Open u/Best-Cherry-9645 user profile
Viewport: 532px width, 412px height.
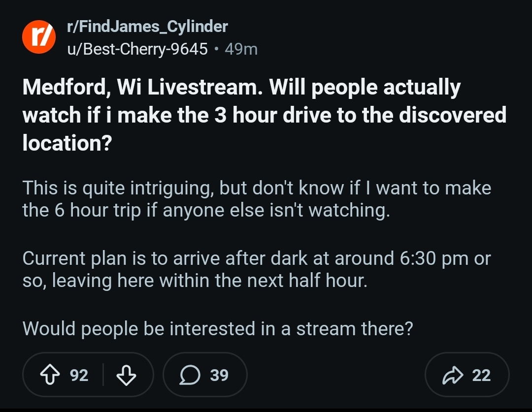pyautogui.click(x=137, y=49)
